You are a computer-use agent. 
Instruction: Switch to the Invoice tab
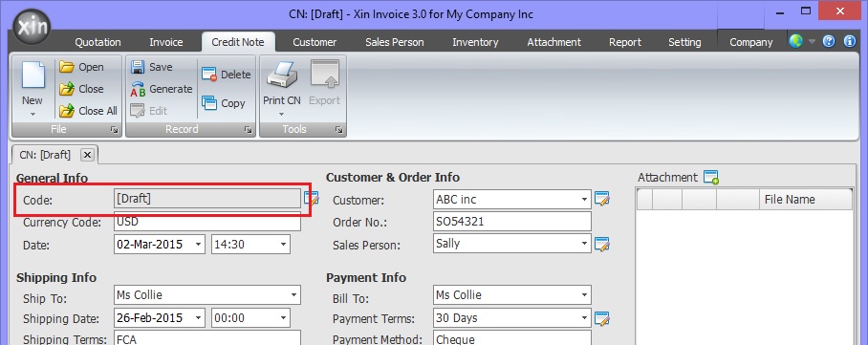(166, 42)
